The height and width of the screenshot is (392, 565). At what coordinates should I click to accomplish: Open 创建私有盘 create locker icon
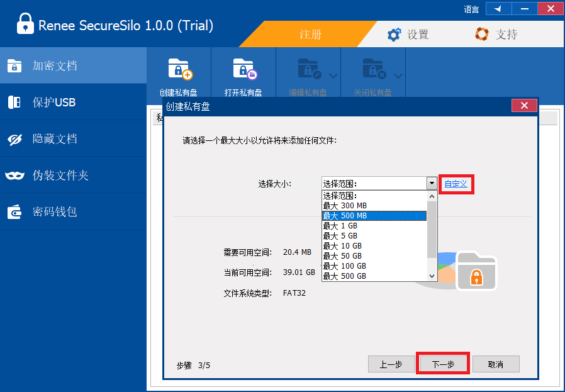coord(180,69)
